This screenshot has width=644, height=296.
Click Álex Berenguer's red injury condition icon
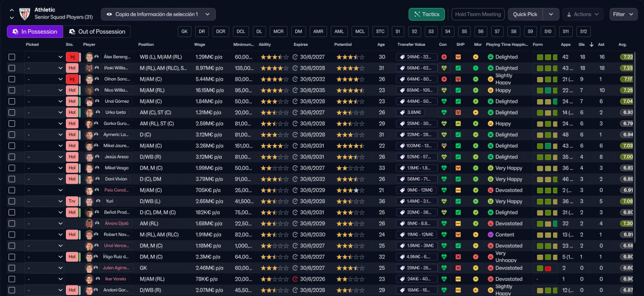(443, 57)
